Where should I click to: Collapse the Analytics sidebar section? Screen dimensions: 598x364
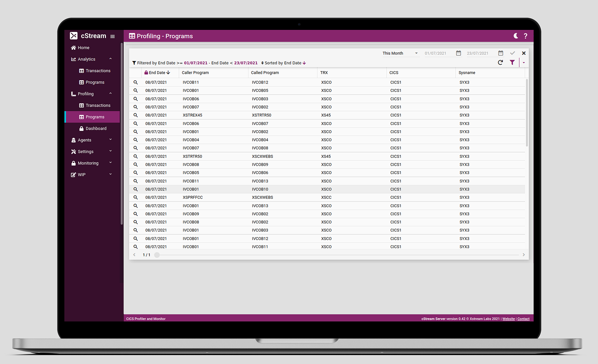pyautogui.click(x=110, y=59)
